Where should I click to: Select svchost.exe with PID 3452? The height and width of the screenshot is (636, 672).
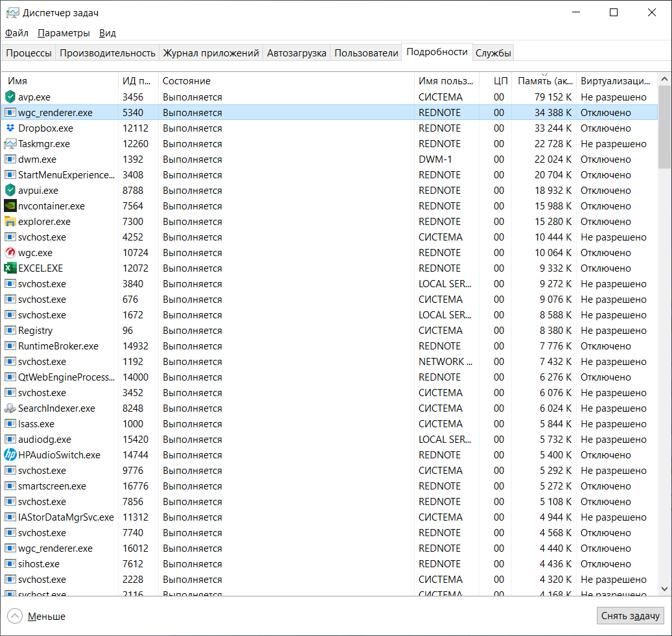(330, 393)
